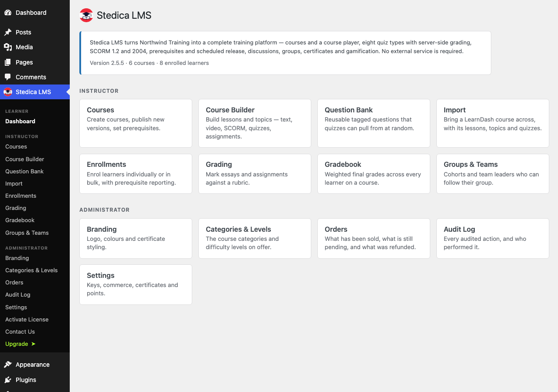Click the Upgrade arrow icon
The width and height of the screenshot is (558, 392).
point(33,344)
